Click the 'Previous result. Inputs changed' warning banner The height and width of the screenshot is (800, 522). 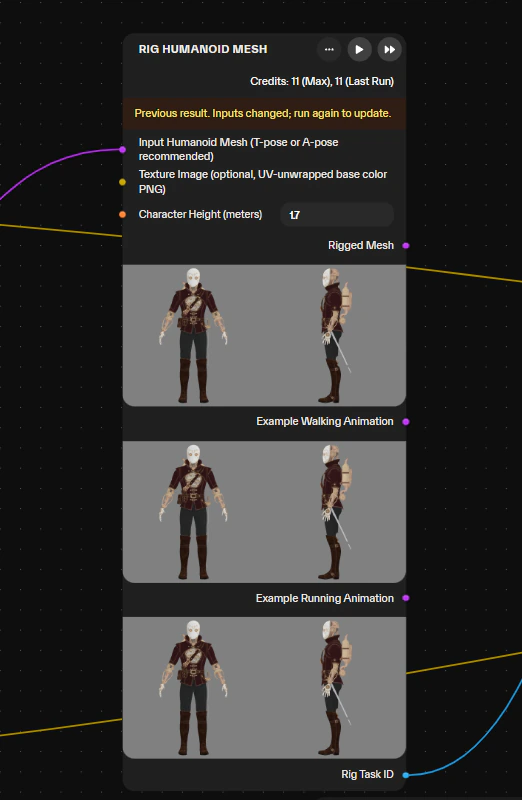pos(264,113)
